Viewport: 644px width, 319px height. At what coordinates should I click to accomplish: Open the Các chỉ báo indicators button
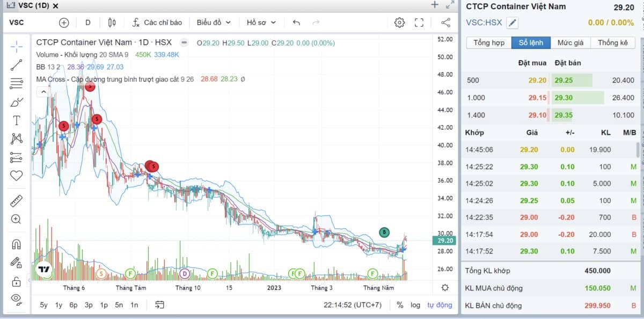pos(157,23)
